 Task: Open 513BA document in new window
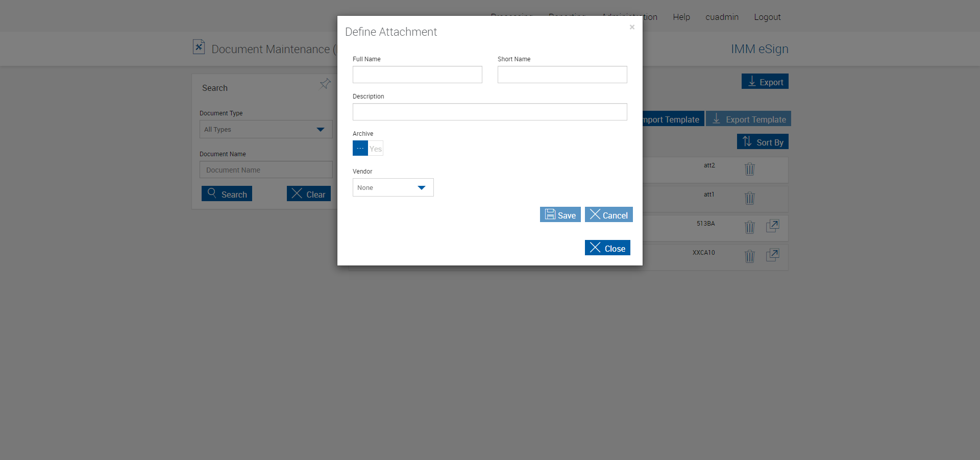pos(773,226)
